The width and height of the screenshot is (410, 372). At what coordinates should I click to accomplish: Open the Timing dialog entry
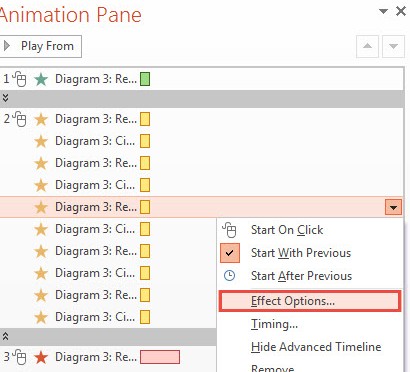tap(274, 324)
